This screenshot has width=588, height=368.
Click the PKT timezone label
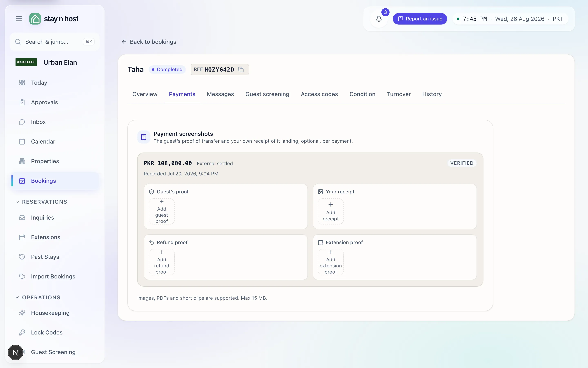[558, 19]
